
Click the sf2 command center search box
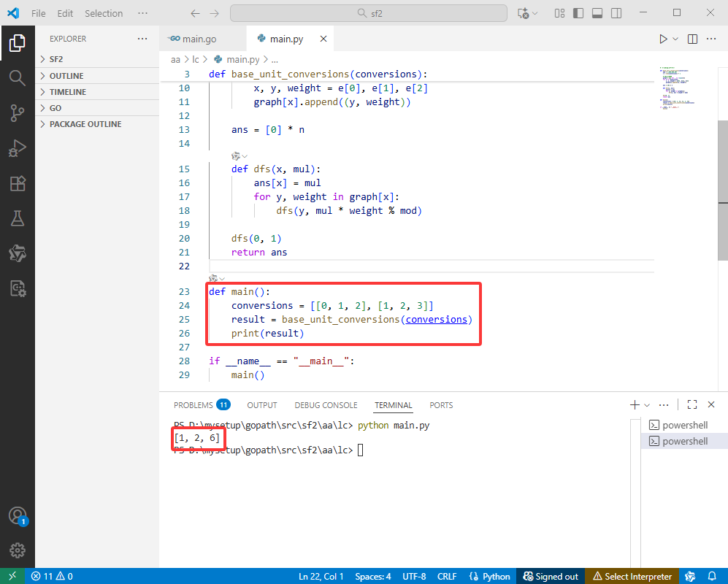[369, 13]
